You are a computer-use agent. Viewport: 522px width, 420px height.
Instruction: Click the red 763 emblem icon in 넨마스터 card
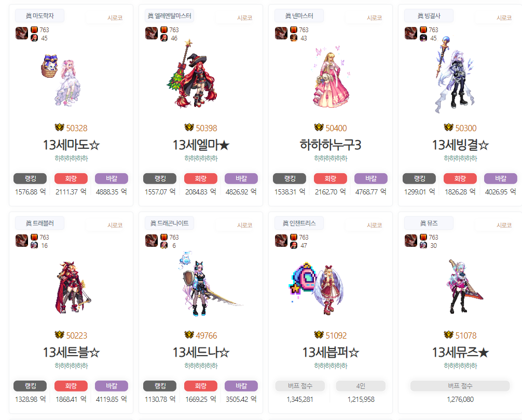(x=294, y=30)
